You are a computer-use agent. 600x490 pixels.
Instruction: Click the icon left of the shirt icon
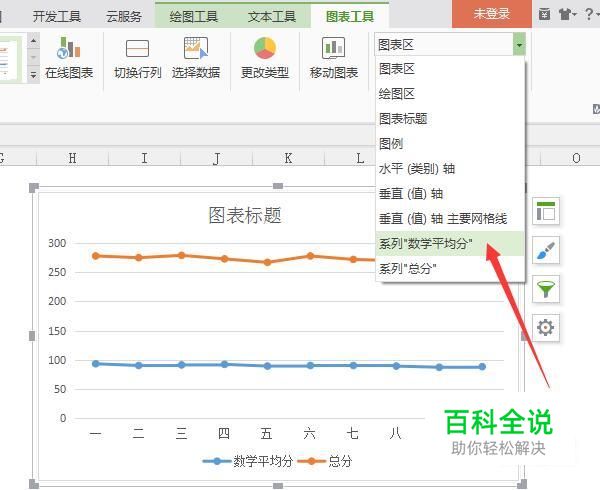545,15
